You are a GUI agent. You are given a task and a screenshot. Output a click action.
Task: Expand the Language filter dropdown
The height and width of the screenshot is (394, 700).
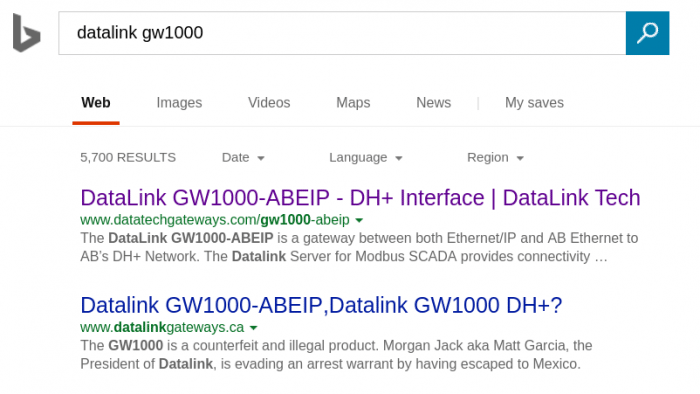[x=366, y=158]
